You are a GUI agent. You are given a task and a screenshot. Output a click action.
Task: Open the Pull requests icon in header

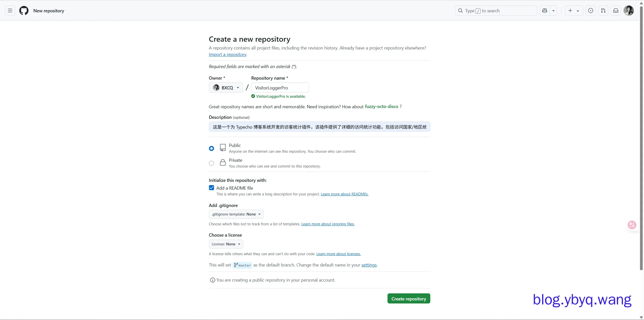click(603, 11)
